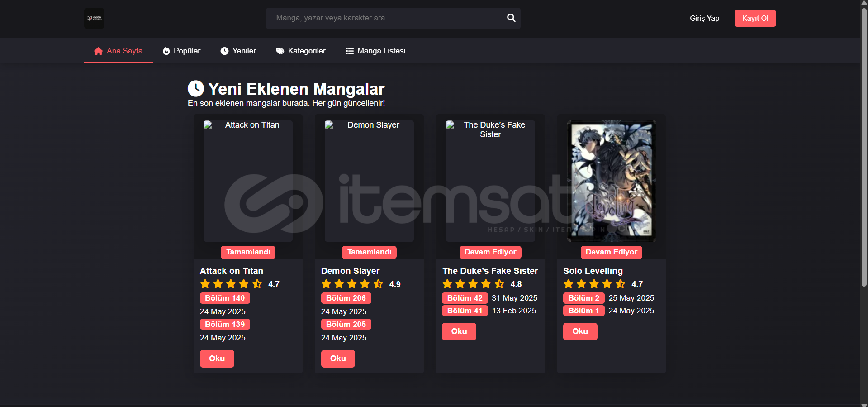Viewport: 868px width, 407px height.
Task: Click Devam Ediyor badge on Duke's Fake Sister
Action: [x=490, y=252]
